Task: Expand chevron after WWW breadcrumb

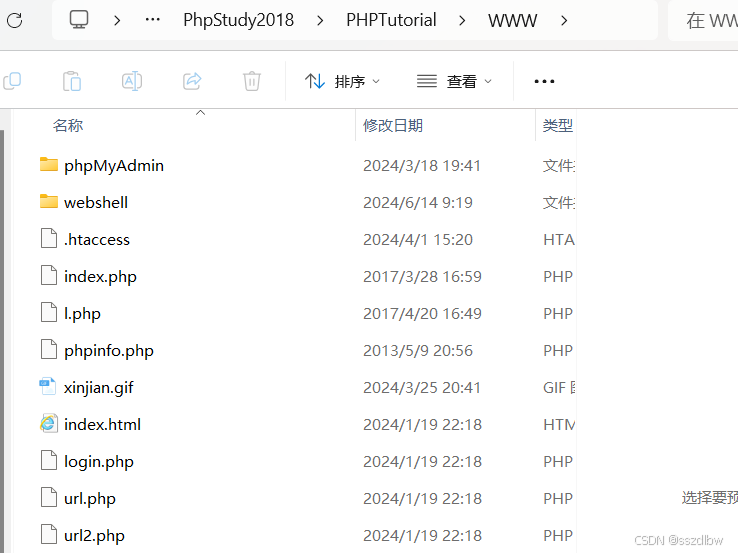Action: click(564, 20)
